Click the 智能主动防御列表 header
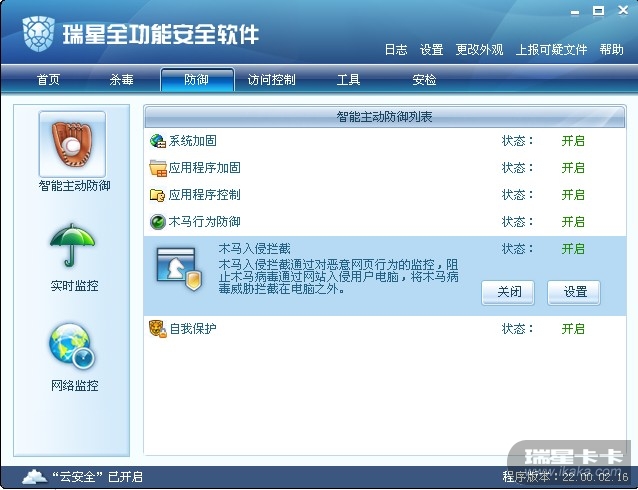The width and height of the screenshot is (638, 490). [385, 117]
